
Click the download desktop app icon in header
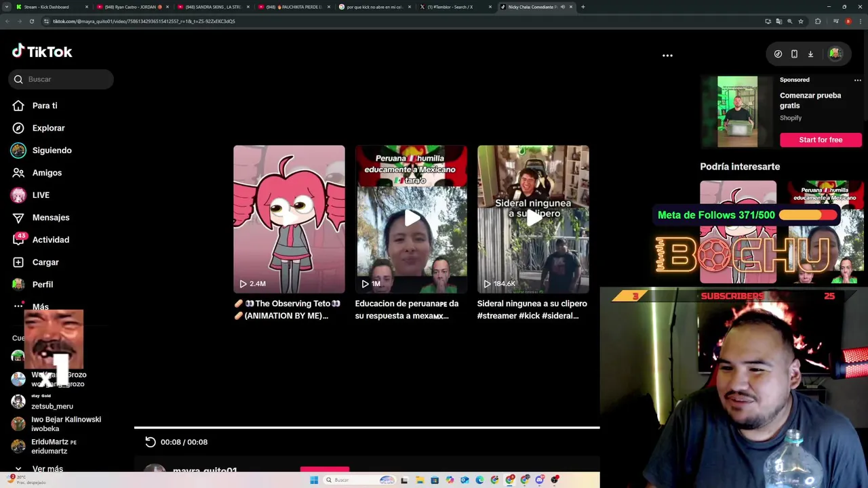pos(810,54)
